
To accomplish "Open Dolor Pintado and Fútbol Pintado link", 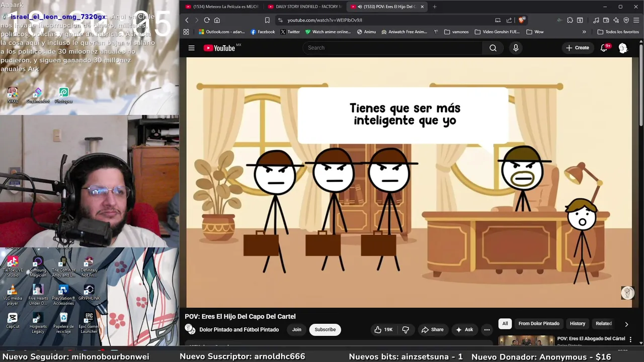I will (x=239, y=330).
